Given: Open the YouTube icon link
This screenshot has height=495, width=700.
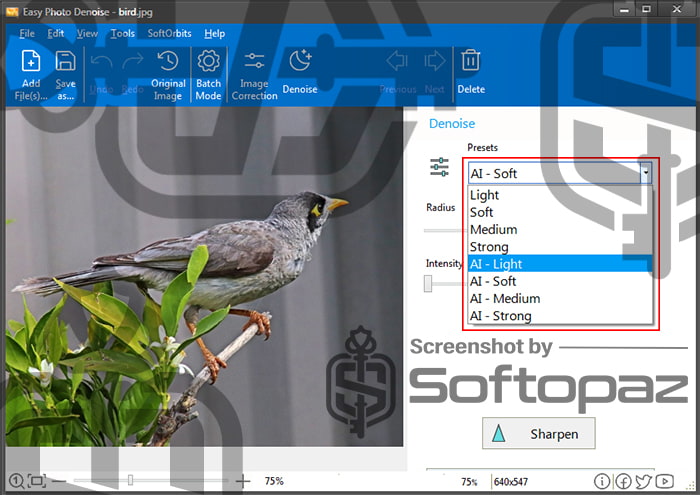Looking at the screenshot, I should point(665,481).
